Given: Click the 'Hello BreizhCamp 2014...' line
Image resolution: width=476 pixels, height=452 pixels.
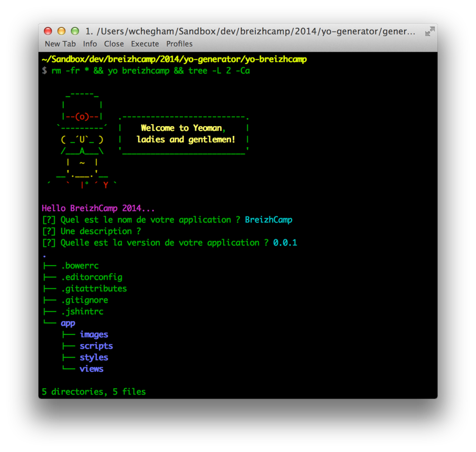Looking at the screenshot, I should (98, 208).
